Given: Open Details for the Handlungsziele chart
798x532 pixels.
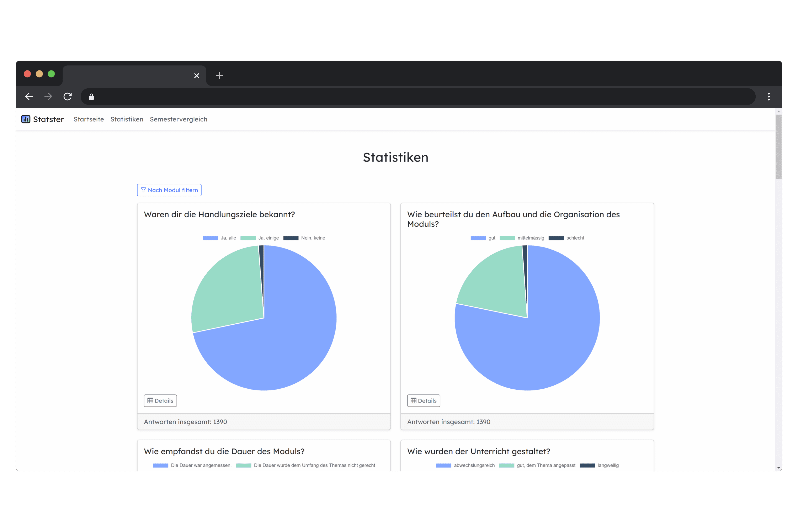Looking at the screenshot, I should point(160,401).
